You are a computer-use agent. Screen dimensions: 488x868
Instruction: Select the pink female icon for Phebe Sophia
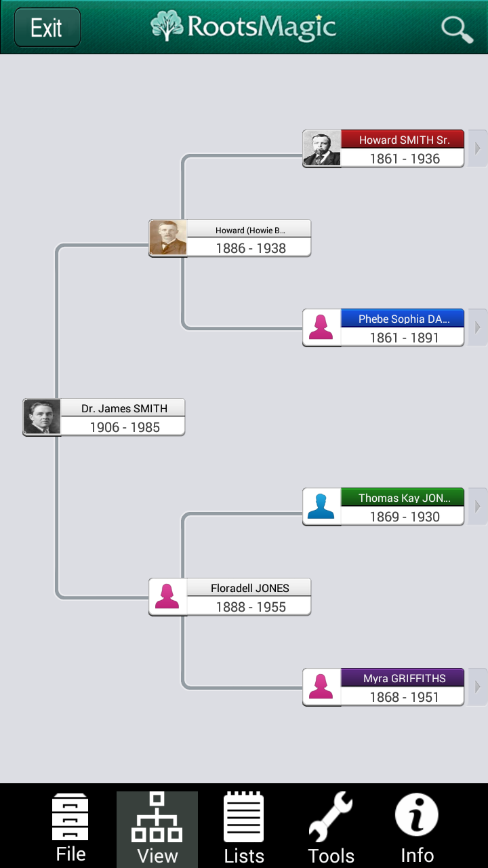pos(321,327)
